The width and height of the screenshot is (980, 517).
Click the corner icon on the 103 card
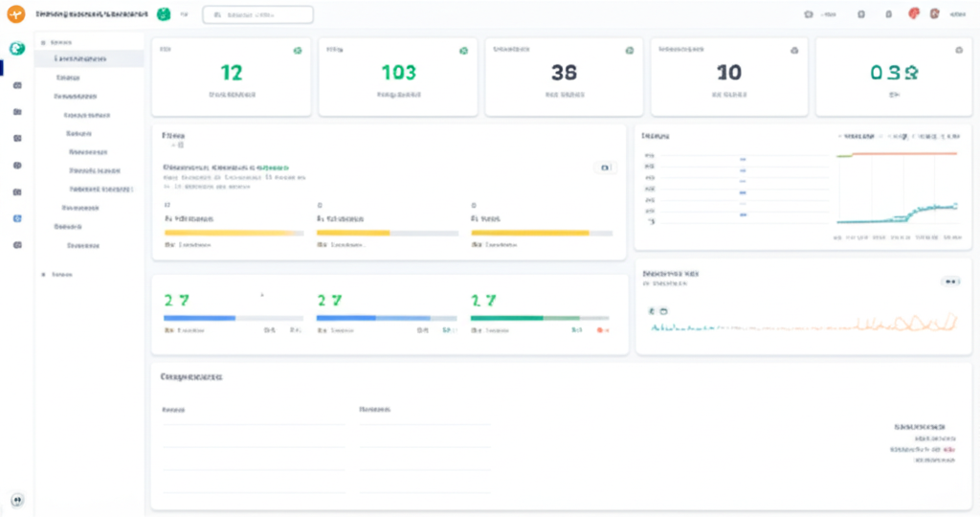coord(463,50)
